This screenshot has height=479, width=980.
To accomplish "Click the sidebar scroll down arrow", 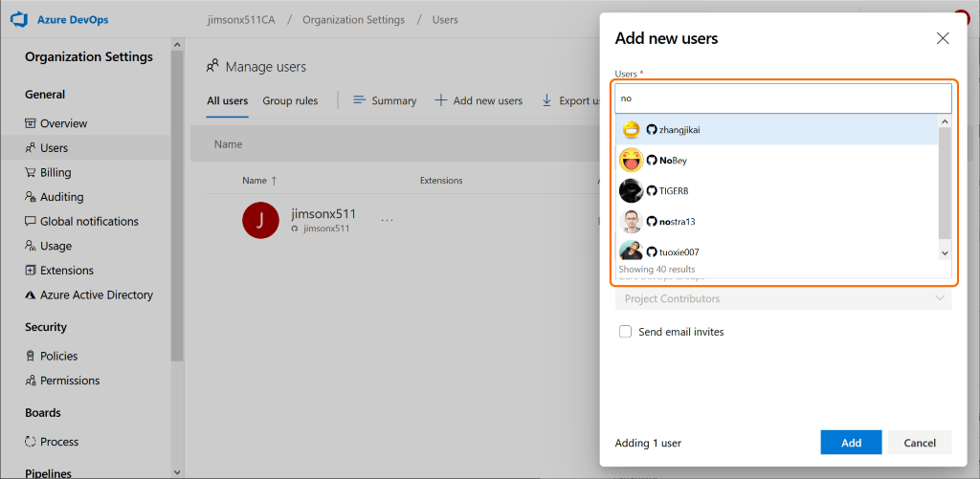I will [177, 472].
